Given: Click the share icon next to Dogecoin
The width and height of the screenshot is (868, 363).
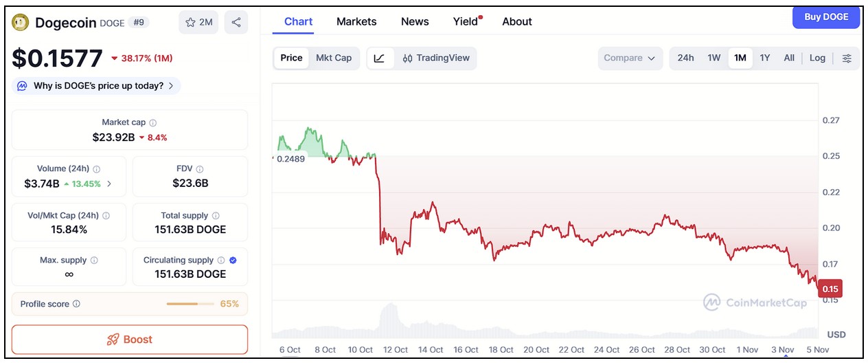Looking at the screenshot, I should tap(236, 22).
